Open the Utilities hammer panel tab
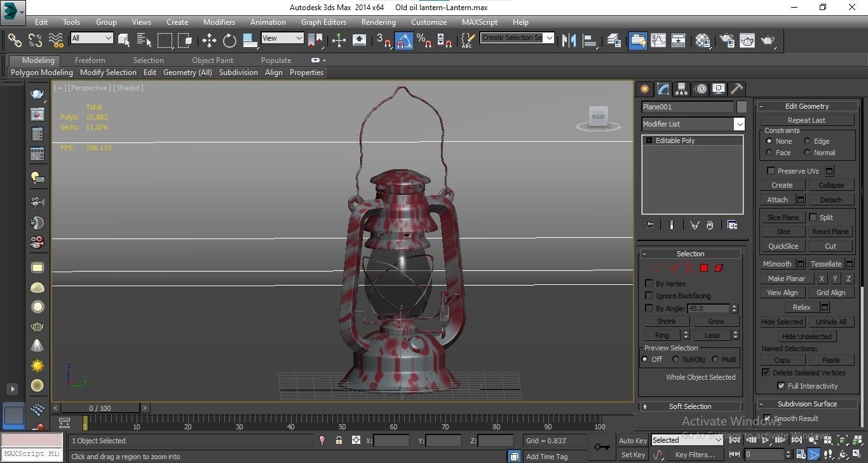Image resolution: width=868 pixels, height=463 pixels. (x=736, y=89)
